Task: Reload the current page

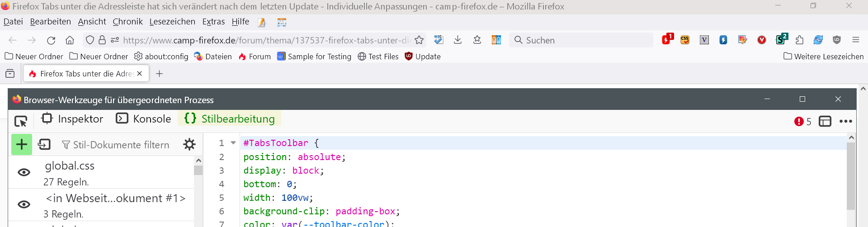Action: point(51,40)
